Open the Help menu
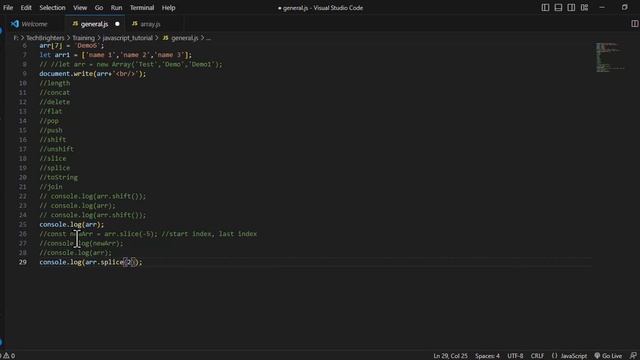 coord(168,8)
